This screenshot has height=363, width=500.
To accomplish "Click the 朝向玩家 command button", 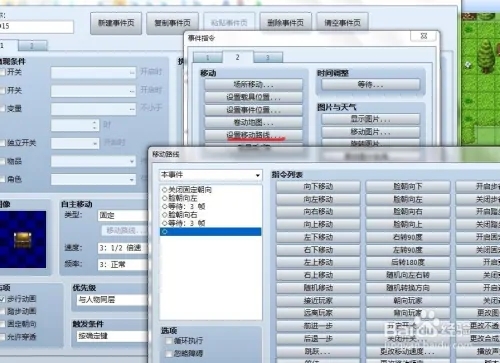I will [x=408, y=301].
